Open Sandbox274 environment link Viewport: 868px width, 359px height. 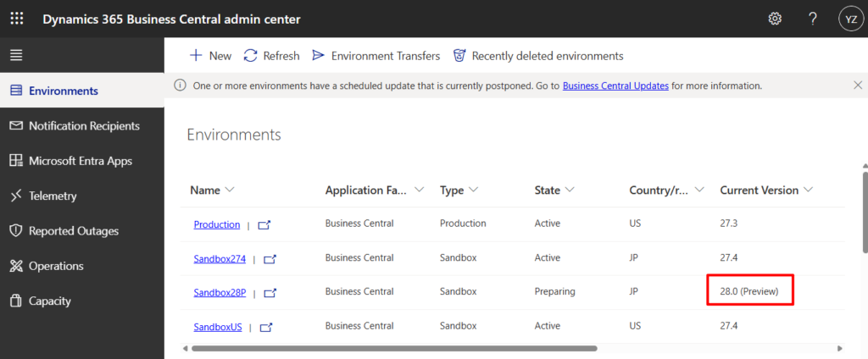click(x=220, y=258)
